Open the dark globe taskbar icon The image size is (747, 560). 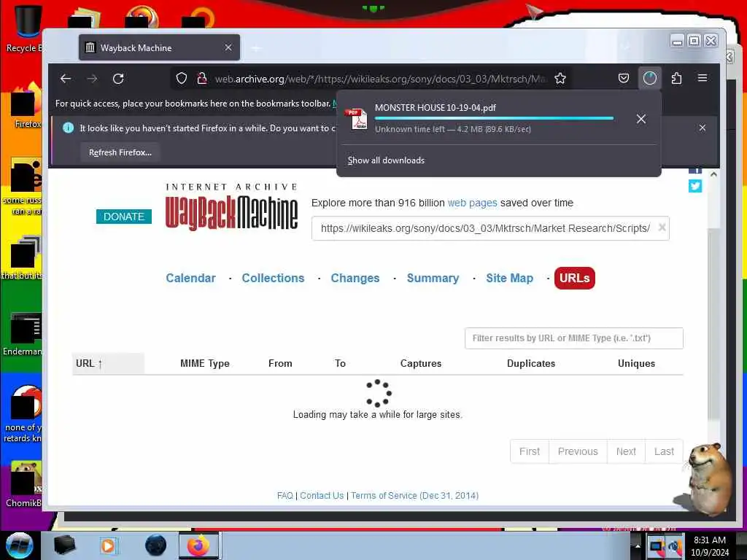point(155,545)
